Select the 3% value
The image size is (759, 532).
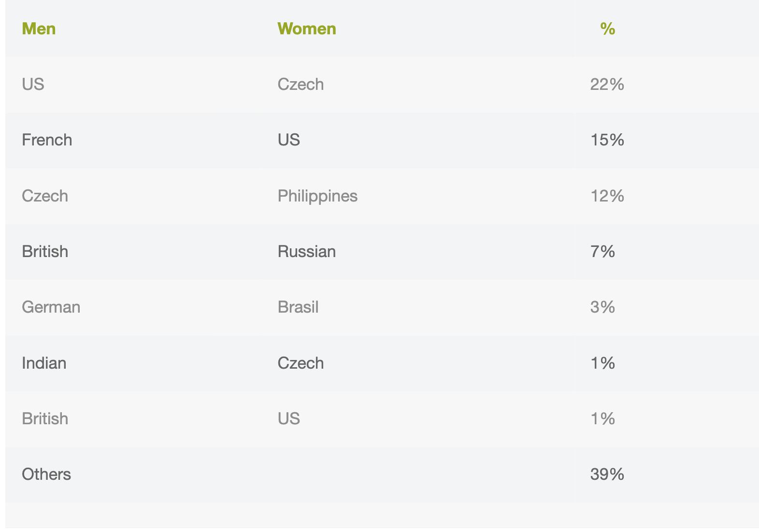[x=602, y=307]
